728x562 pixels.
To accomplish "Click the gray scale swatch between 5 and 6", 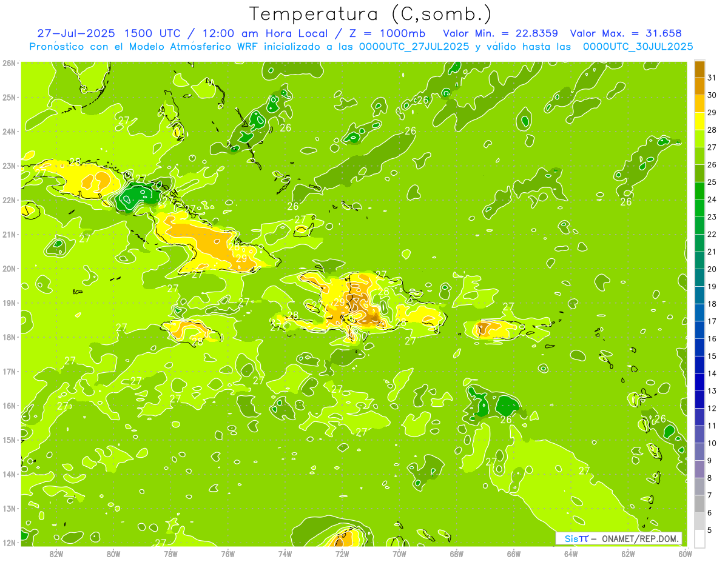I will pos(699,521).
